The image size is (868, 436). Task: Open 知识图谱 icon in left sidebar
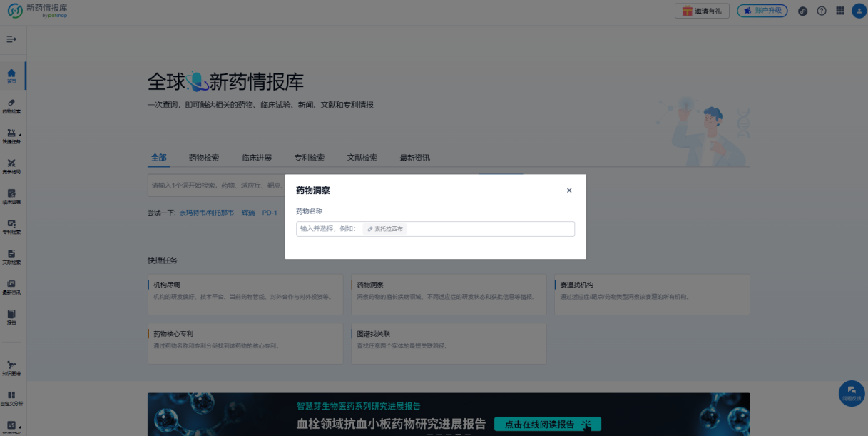(11, 368)
